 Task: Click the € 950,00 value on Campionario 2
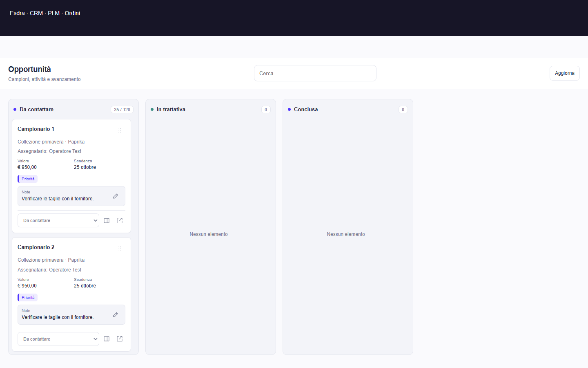coord(27,286)
